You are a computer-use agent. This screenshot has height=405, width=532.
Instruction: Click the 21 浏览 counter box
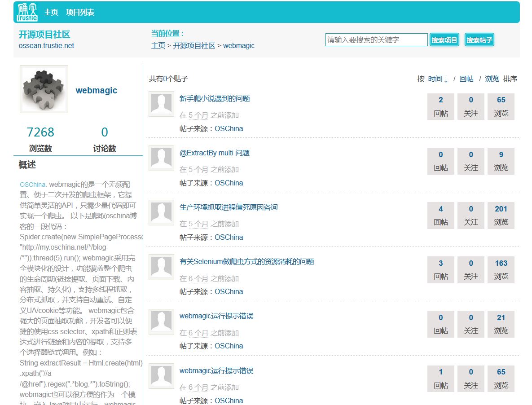[501, 324]
